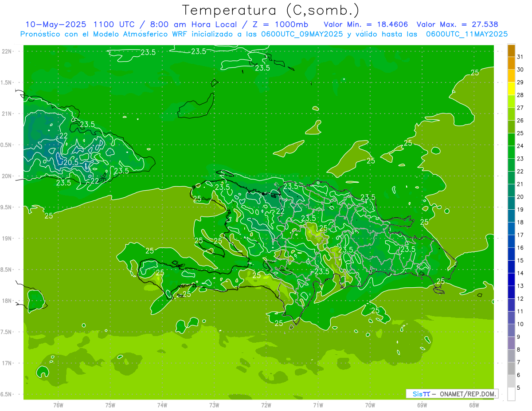This screenshot has width=532, height=411.
Task: Click the '75W' longitude axis label
Action: (x=110, y=405)
